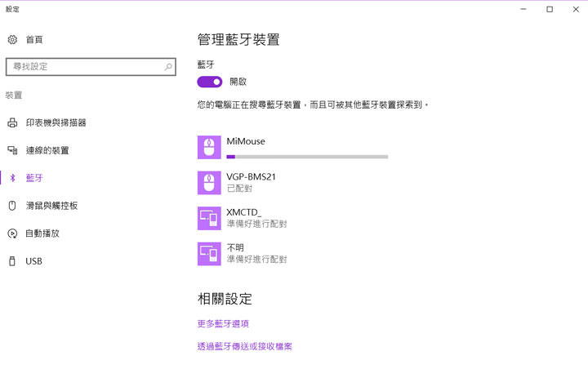This screenshot has width=588, height=369.
Task: Select the XMCTD_ device icon
Action: tap(209, 218)
